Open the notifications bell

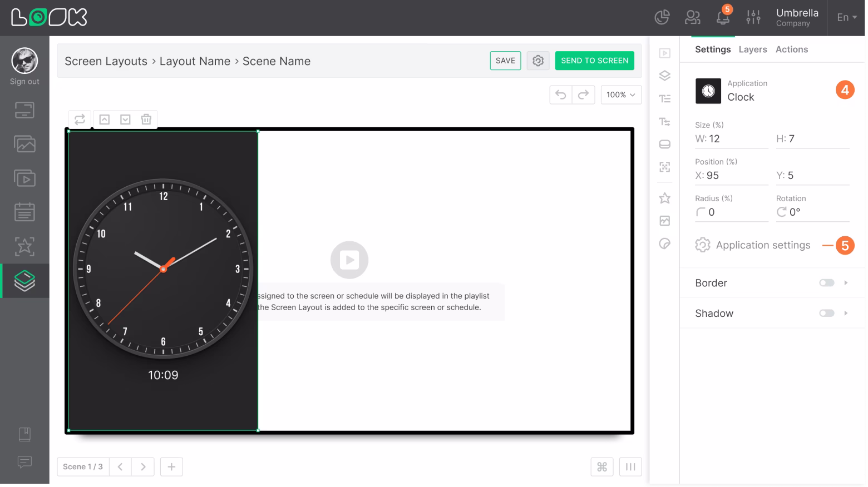coord(723,17)
